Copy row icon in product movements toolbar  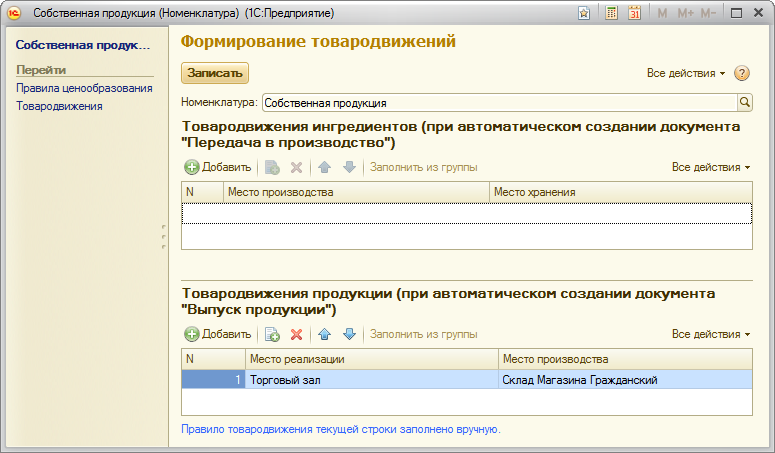click(x=272, y=334)
